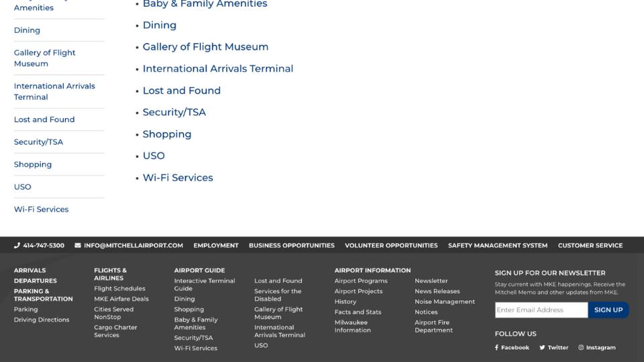Open the Facebook icon link
The image size is (644, 362).
click(497, 348)
